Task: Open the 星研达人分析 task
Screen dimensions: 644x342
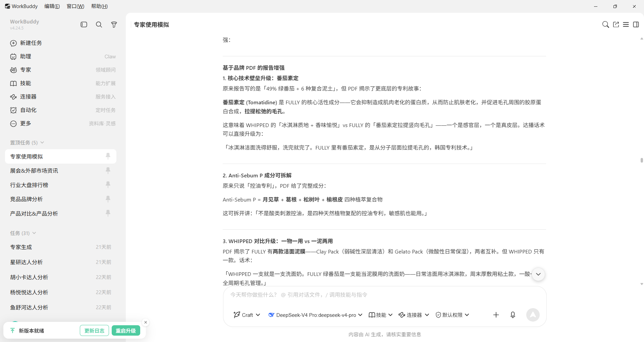Action: [x=61, y=262]
